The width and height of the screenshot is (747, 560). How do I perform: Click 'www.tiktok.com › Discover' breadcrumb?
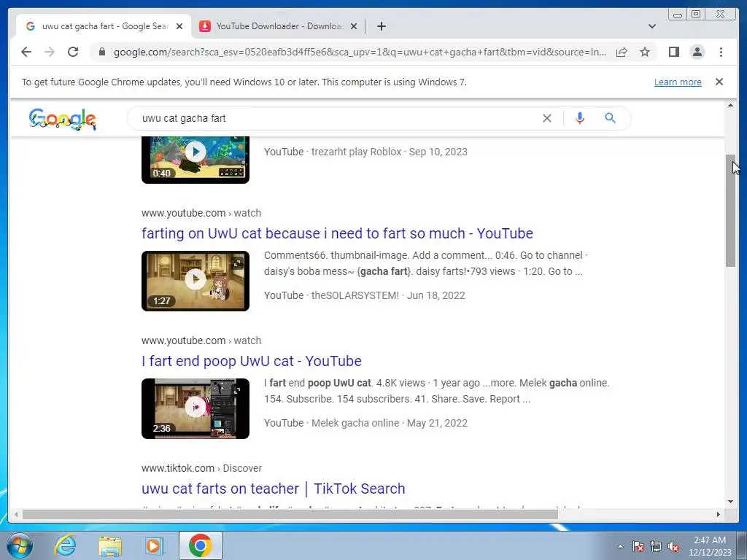tap(201, 468)
